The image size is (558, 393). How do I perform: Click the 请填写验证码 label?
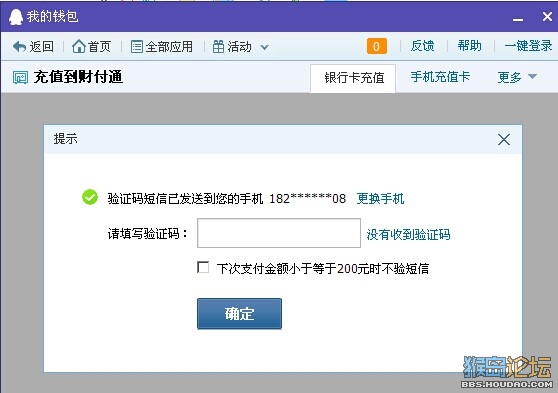point(147,234)
